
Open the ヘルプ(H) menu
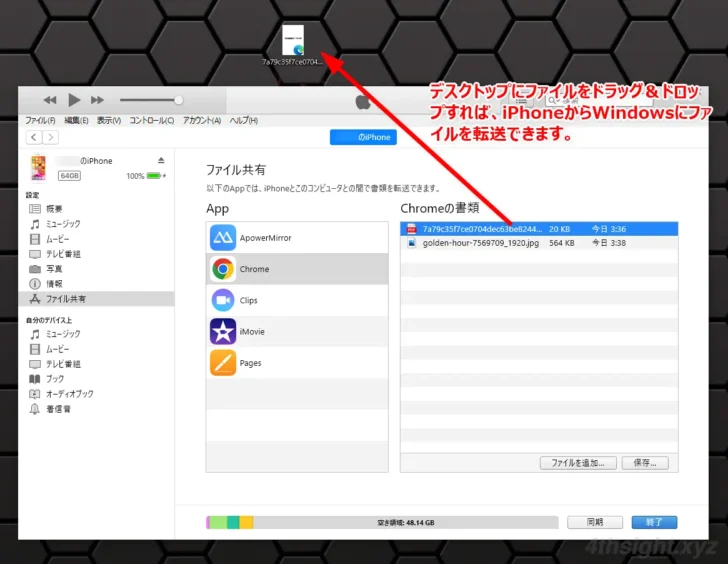tap(244, 120)
